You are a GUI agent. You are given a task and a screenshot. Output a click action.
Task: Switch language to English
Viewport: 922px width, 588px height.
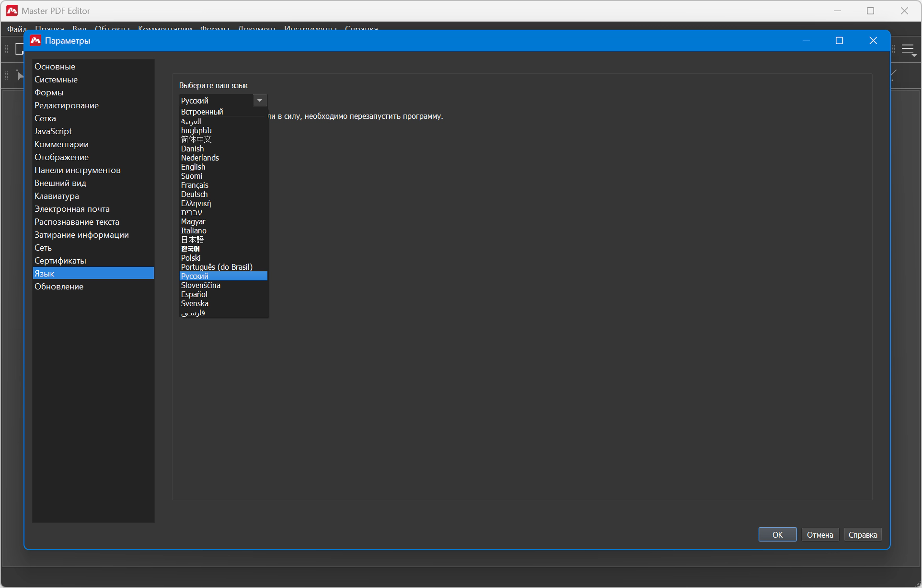click(x=223, y=167)
